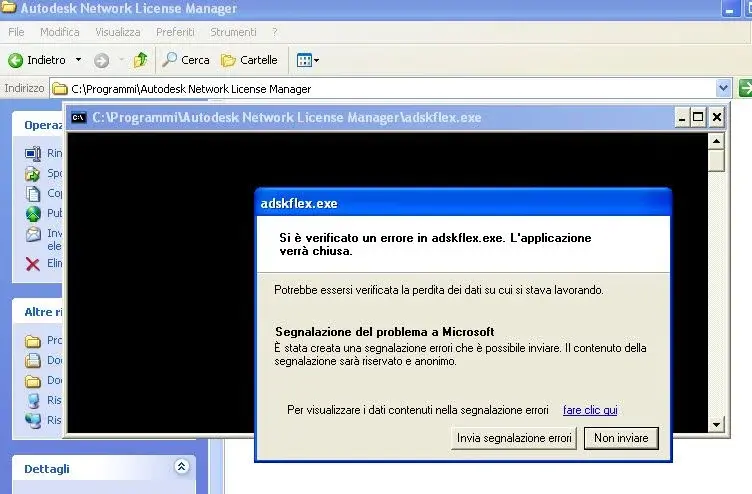This screenshot has height=494, width=752.
Task: Click the third folder icon under Altre risorse
Action: pos(33,381)
